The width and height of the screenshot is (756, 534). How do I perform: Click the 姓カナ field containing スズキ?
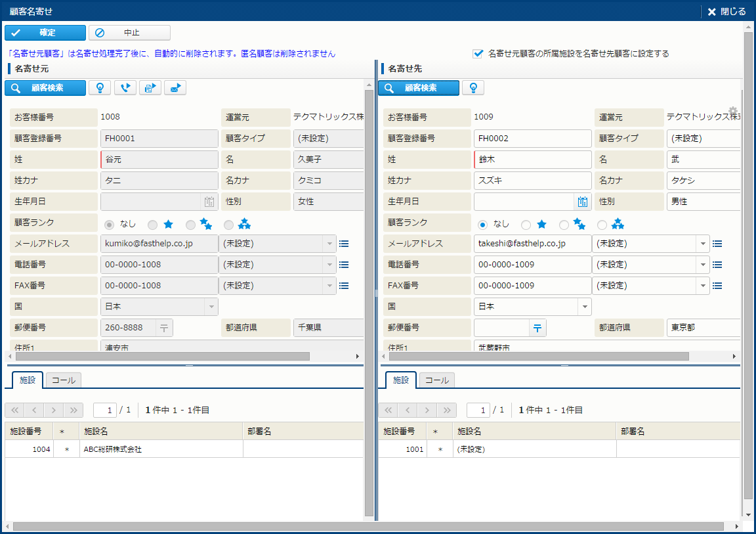pos(532,181)
